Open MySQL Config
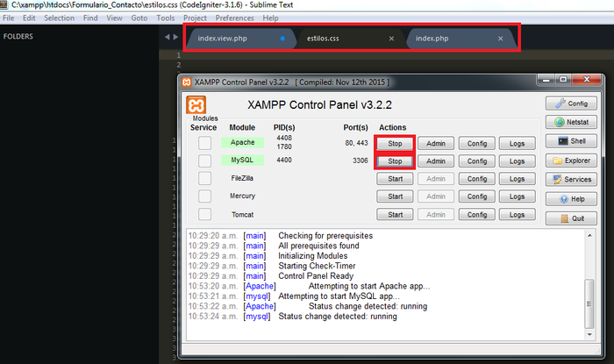The image size is (614, 364). [477, 161]
